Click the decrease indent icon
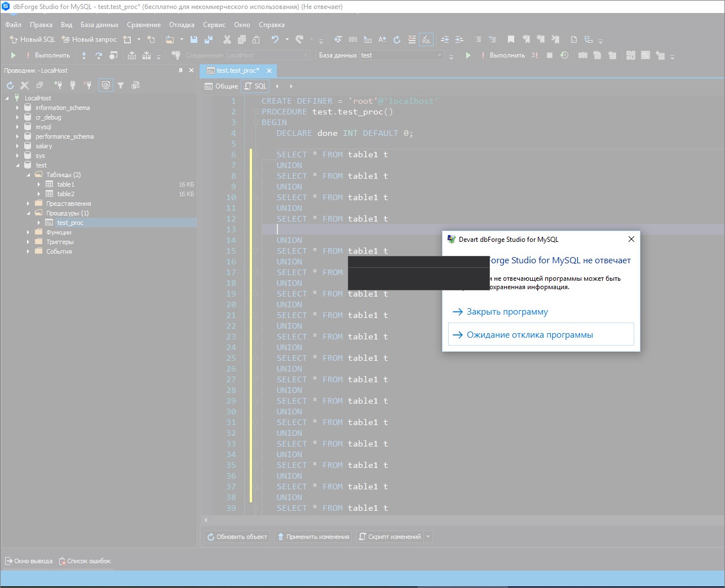 pyautogui.click(x=445, y=39)
